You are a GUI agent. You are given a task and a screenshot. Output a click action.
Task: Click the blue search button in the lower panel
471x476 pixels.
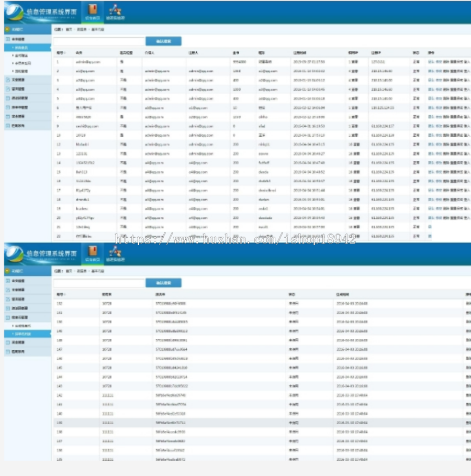[x=164, y=283]
